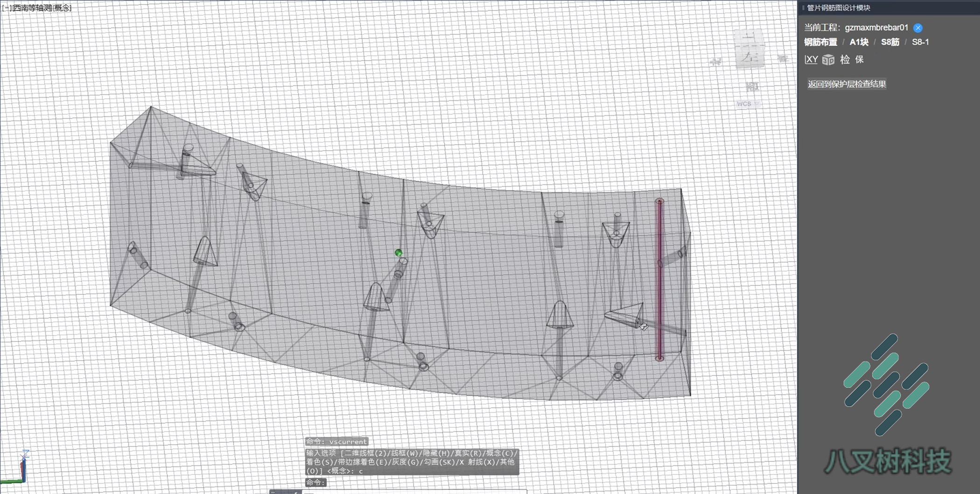Close current project gzmaxmbrebar01 with blue X
Viewport: 980px width, 494px height.
click(918, 28)
